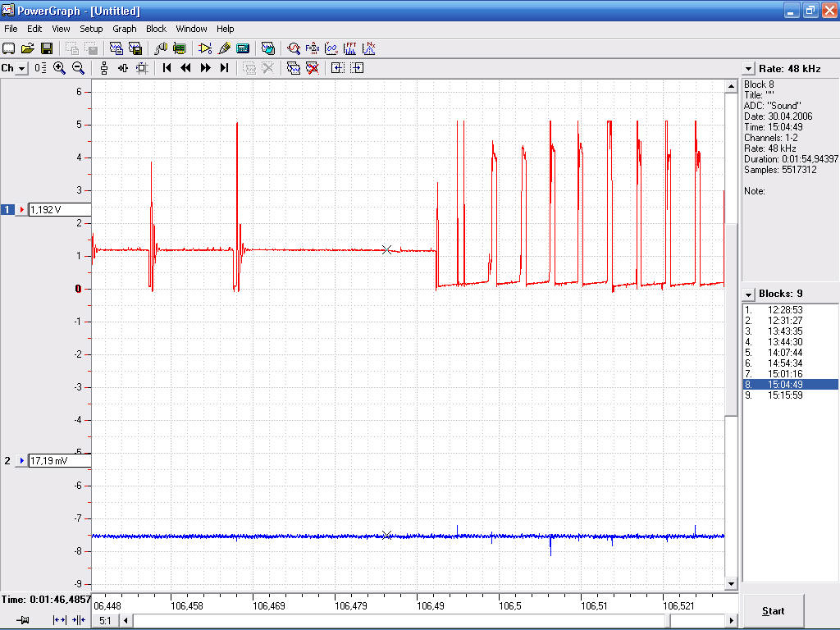Open the FFT spectrum analysis tool
This screenshot has height=630, width=840.
point(349,48)
